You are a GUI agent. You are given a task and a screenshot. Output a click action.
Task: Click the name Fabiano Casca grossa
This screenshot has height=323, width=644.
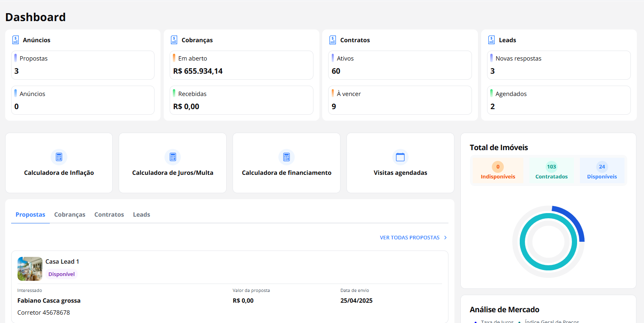[49, 301]
